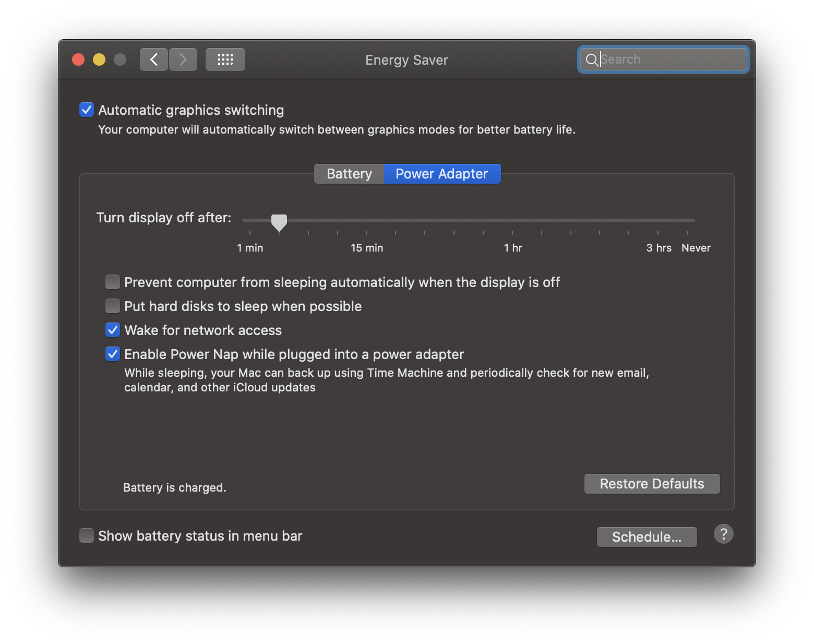
Task: Click the Never label on the slider
Action: coord(696,248)
